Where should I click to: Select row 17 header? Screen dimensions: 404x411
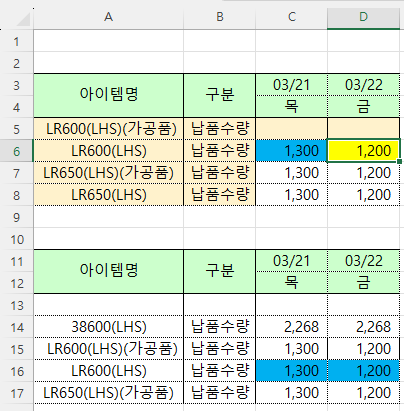[x=16, y=393]
